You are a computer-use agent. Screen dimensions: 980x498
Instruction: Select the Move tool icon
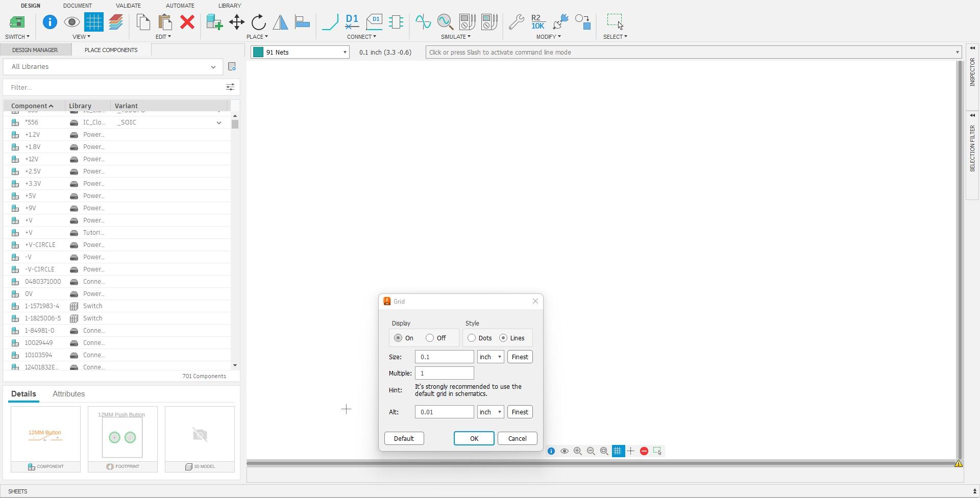point(236,22)
